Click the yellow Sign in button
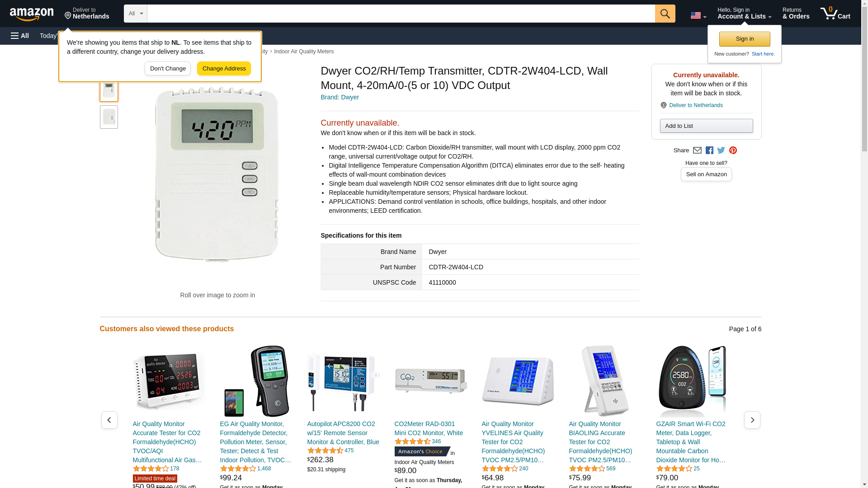 745,39
